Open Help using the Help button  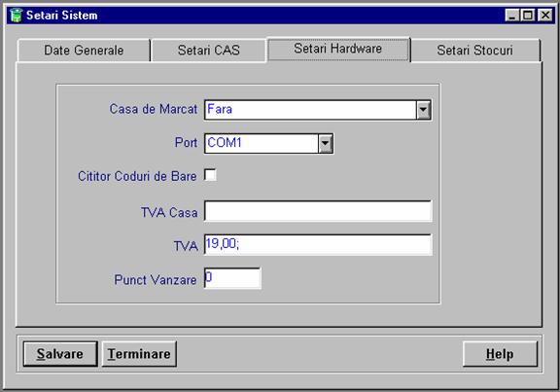[500, 354]
